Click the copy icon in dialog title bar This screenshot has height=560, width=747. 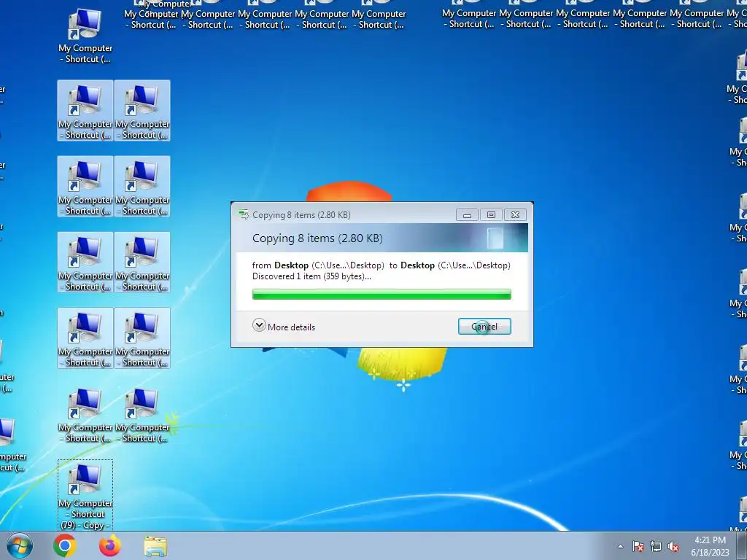(x=244, y=215)
